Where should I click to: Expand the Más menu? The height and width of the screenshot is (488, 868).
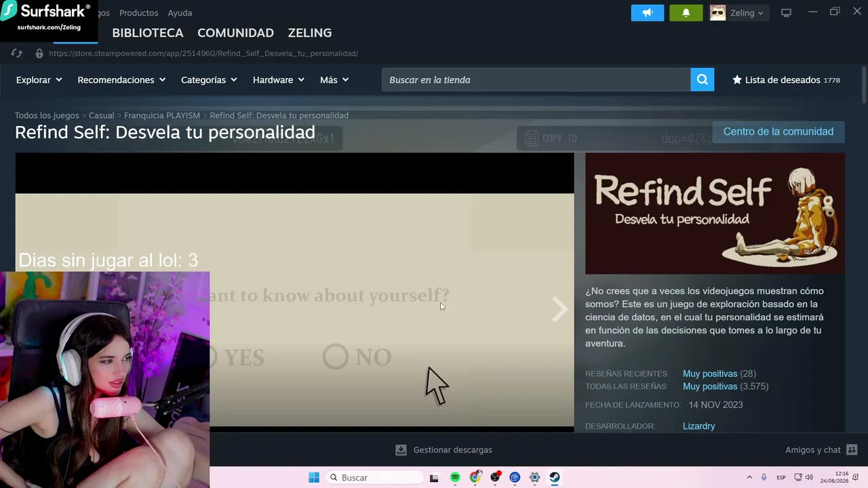[x=334, y=80]
